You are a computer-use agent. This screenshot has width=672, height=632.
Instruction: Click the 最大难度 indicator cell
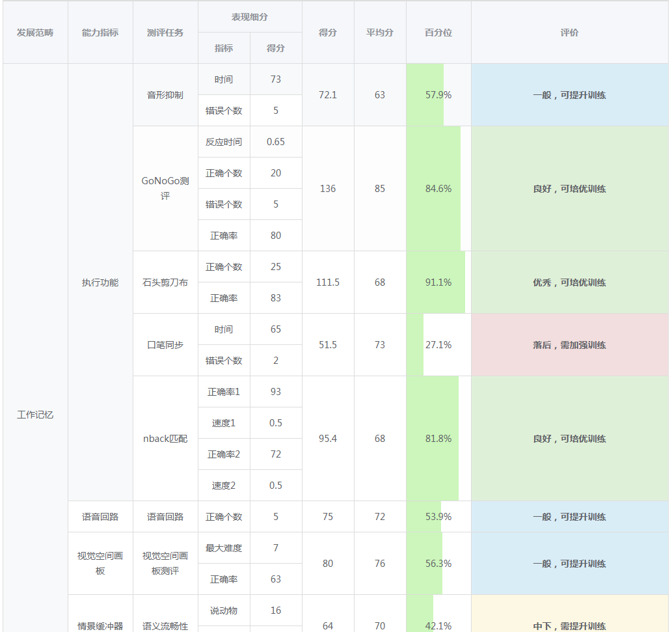point(224,548)
